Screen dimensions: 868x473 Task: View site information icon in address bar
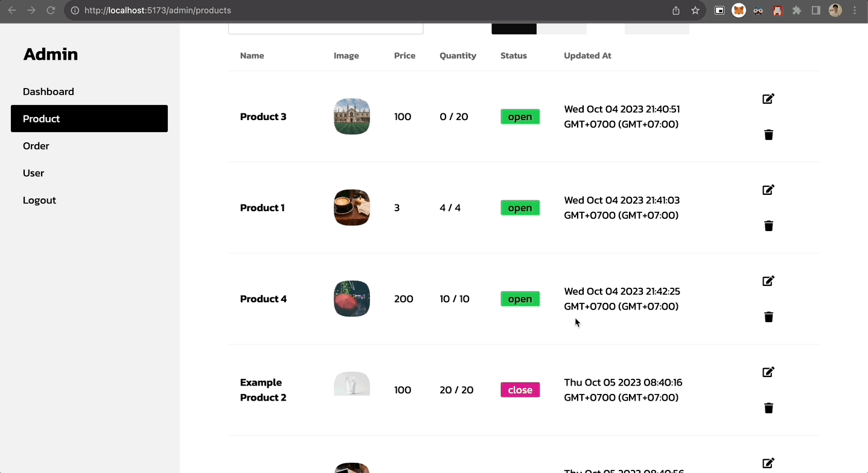(x=75, y=10)
